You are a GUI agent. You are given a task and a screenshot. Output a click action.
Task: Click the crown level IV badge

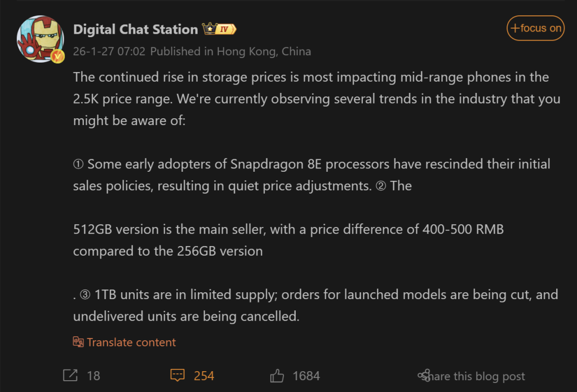[219, 29]
